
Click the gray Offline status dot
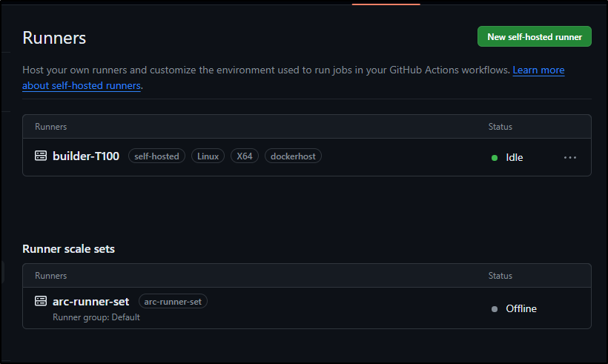[x=495, y=309]
